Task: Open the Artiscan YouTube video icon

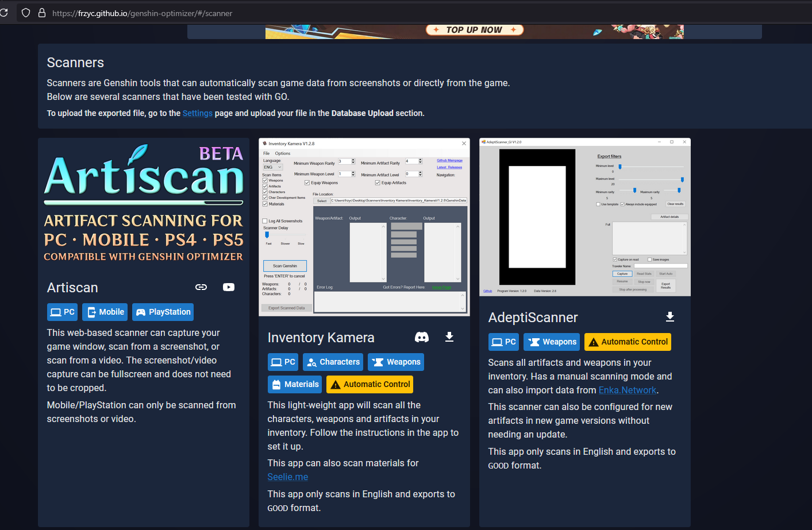Action: coord(229,287)
